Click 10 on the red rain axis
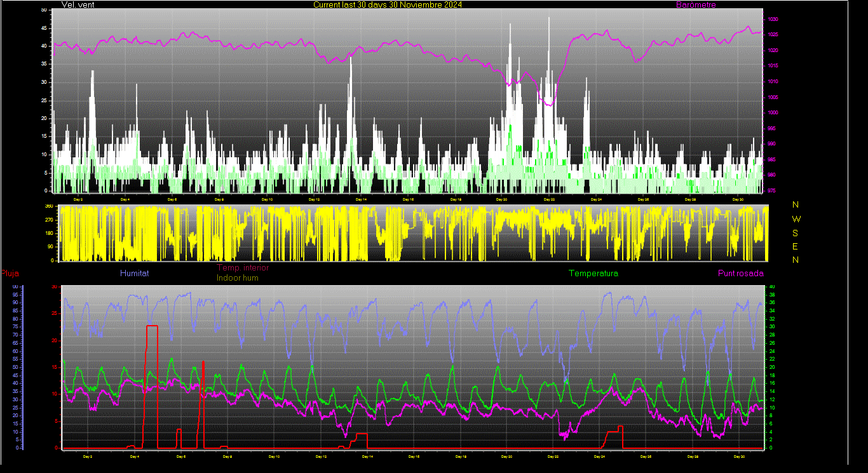 [x=55, y=394]
